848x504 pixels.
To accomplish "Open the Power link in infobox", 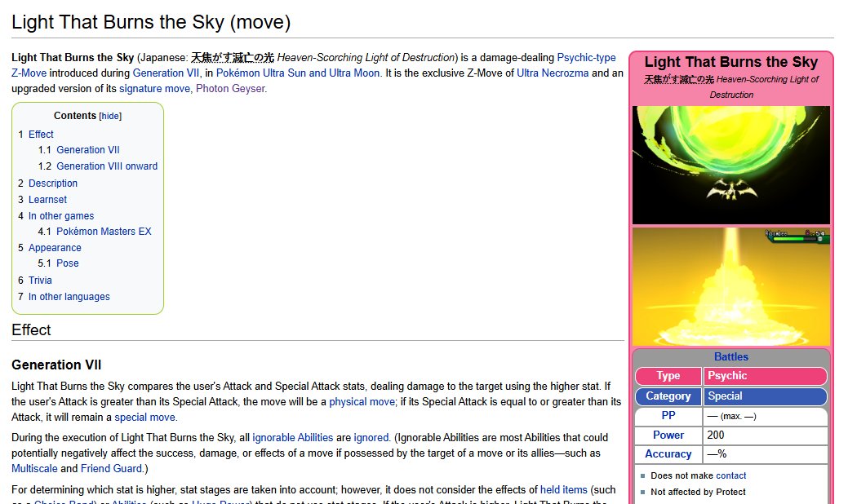I will click(668, 435).
